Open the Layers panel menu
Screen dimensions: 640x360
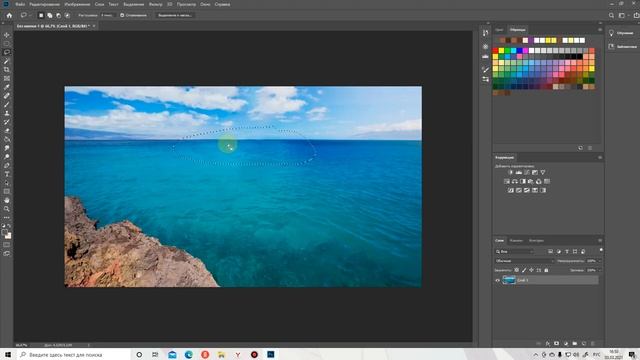[600, 240]
